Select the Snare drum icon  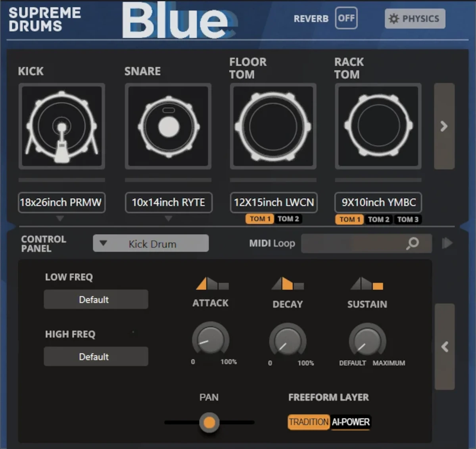click(x=168, y=126)
